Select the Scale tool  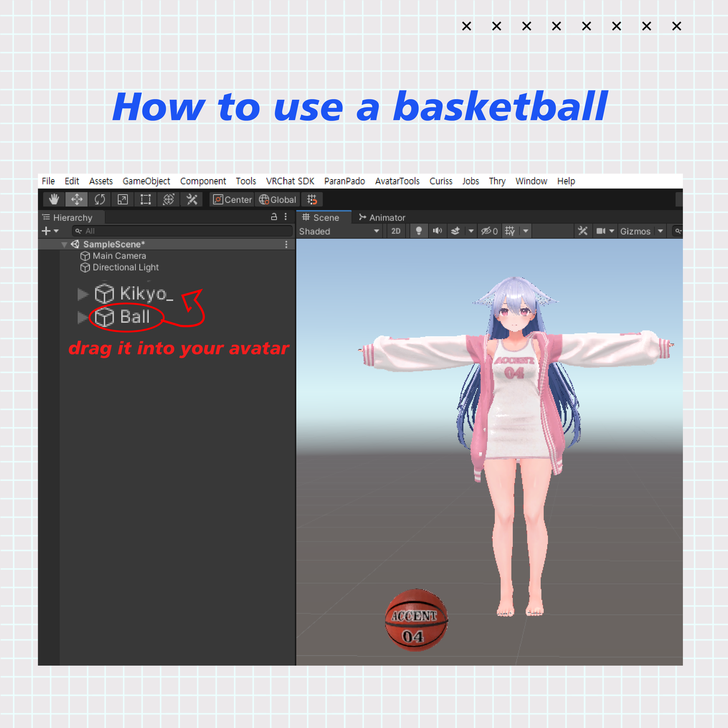click(123, 199)
